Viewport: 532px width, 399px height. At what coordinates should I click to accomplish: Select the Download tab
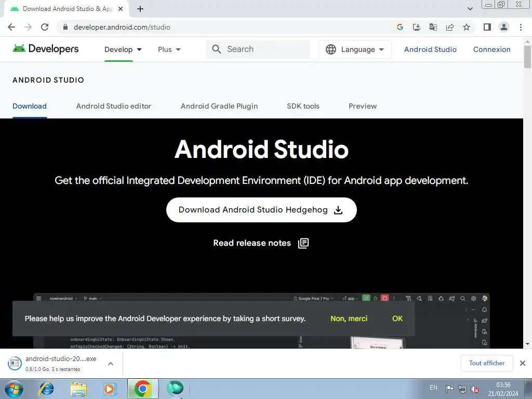[30, 106]
